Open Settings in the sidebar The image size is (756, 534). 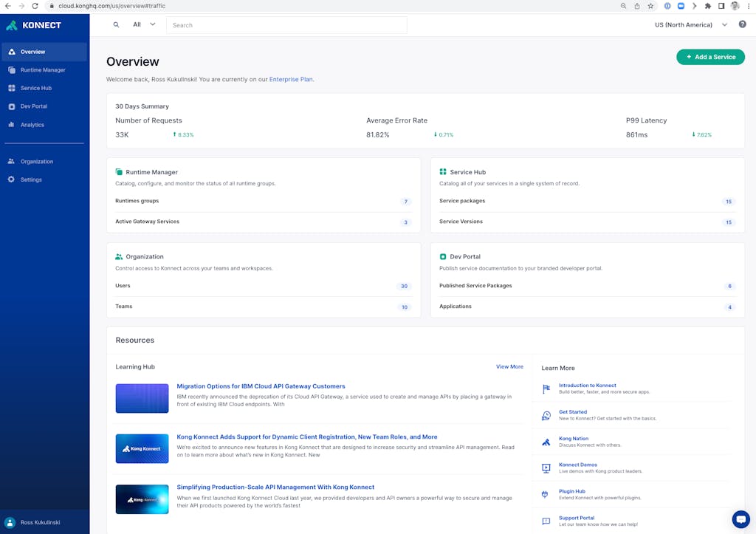(31, 179)
